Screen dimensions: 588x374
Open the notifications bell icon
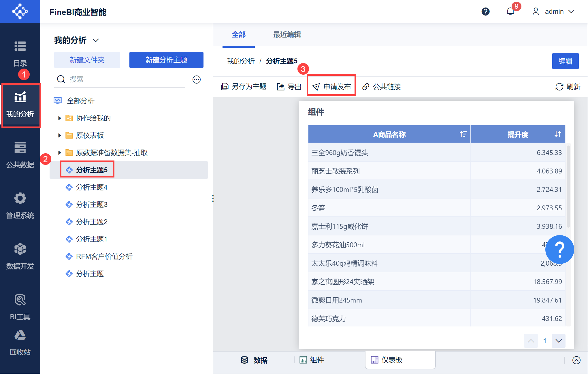tap(510, 12)
